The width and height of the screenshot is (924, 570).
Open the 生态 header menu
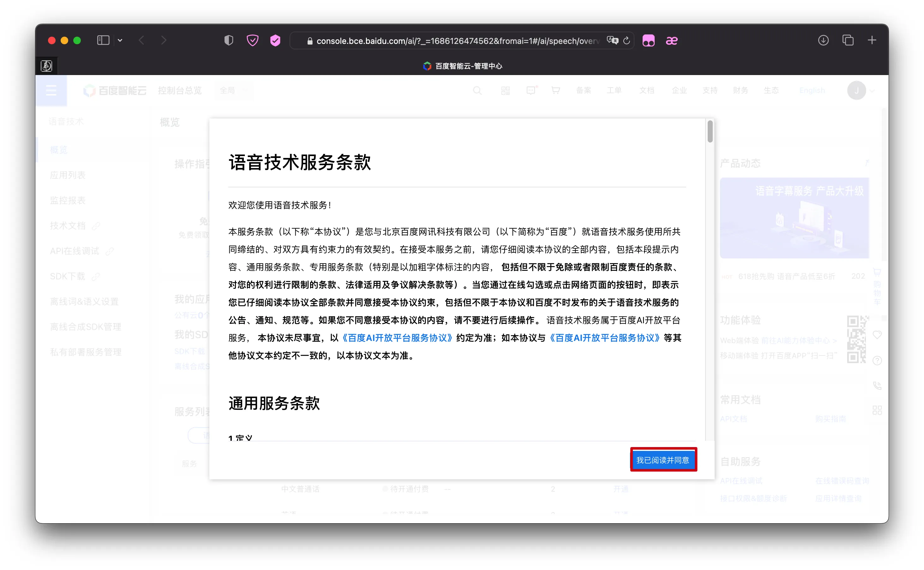point(771,90)
